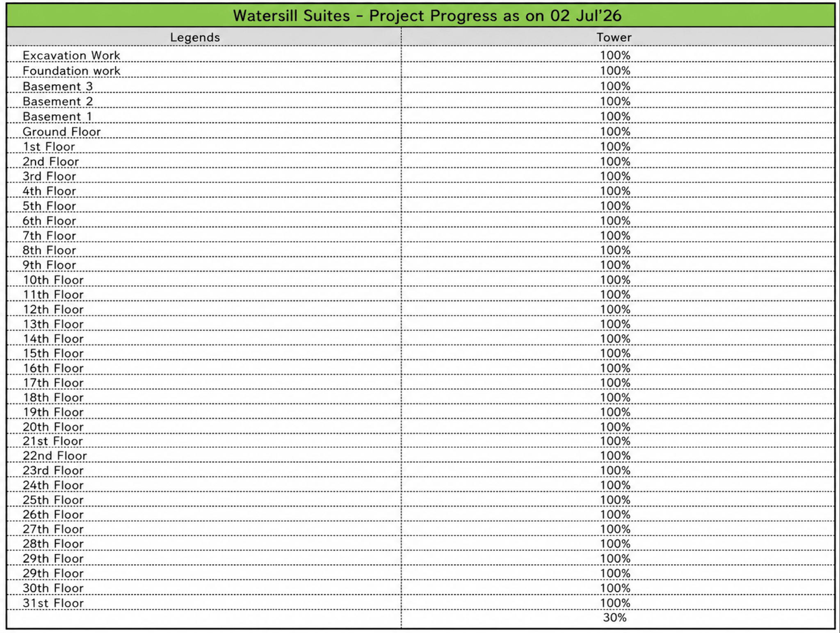Select the "Legends" column header
The image size is (840, 633).
[x=195, y=37]
